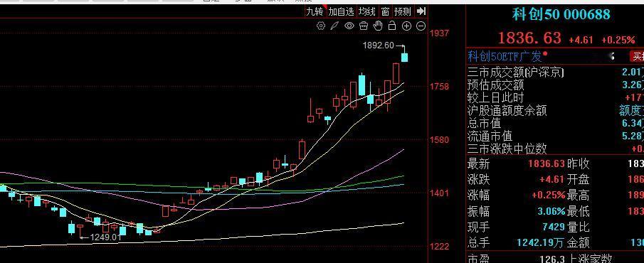Viewport: 644px width, 263px height.
Task: Open the 预测 forecast button
Action: (403, 11)
